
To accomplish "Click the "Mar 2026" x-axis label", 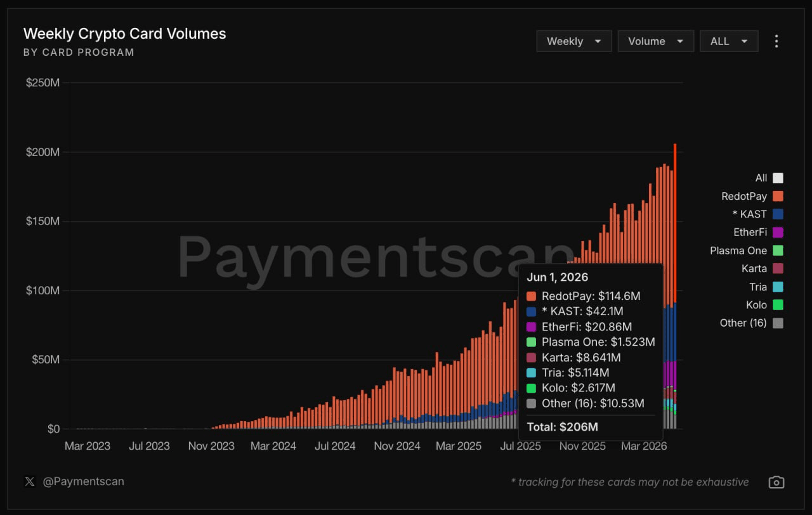I will point(645,446).
